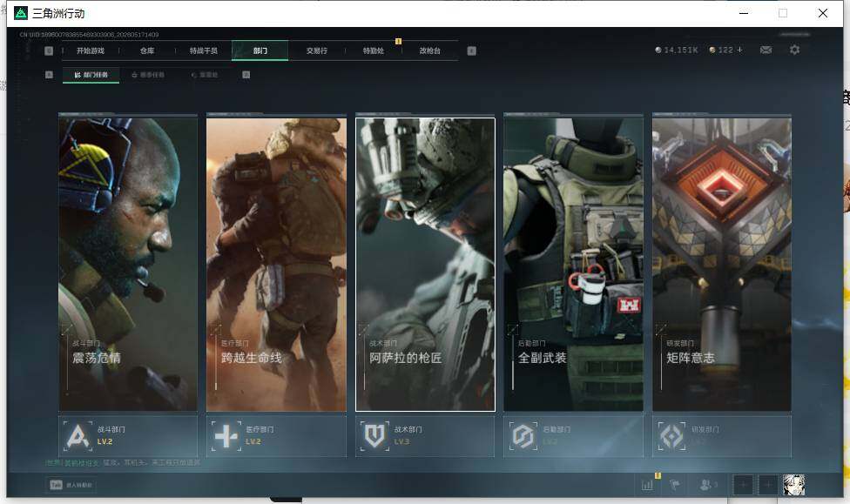
Task: Click the 三角洲行动 app logo in the title bar
Action: [x=21, y=13]
